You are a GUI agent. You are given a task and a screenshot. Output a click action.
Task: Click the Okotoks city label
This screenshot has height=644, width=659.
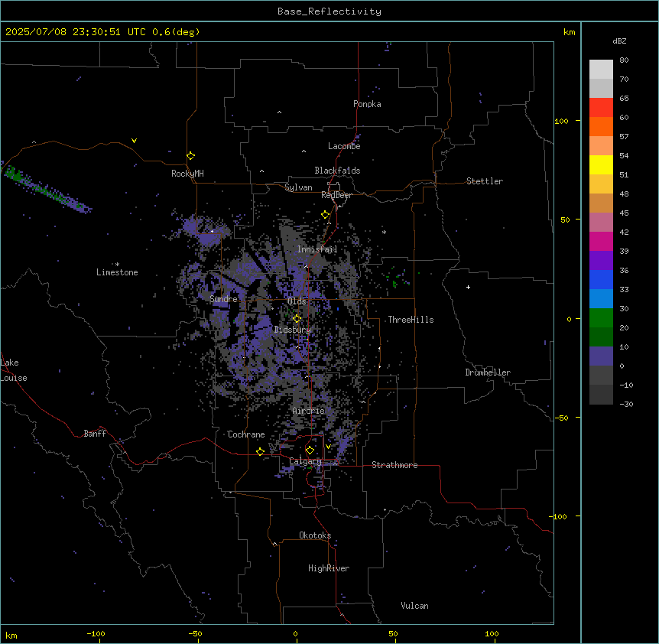point(315,535)
